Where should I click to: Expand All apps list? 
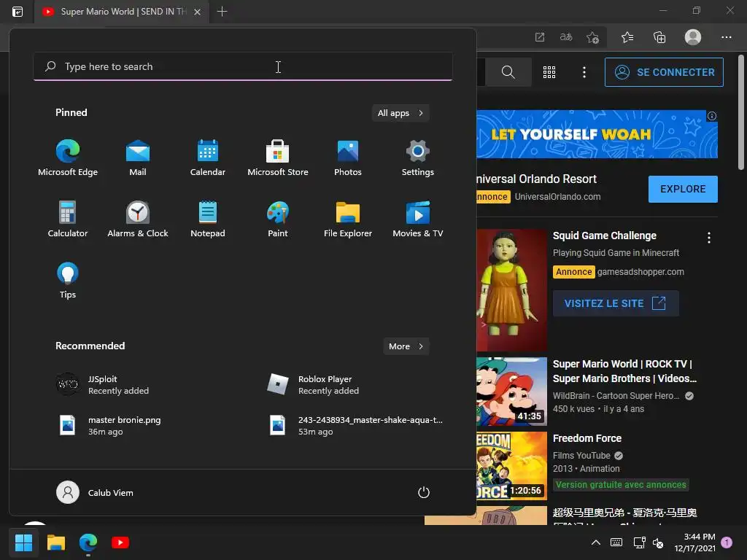click(x=400, y=113)
